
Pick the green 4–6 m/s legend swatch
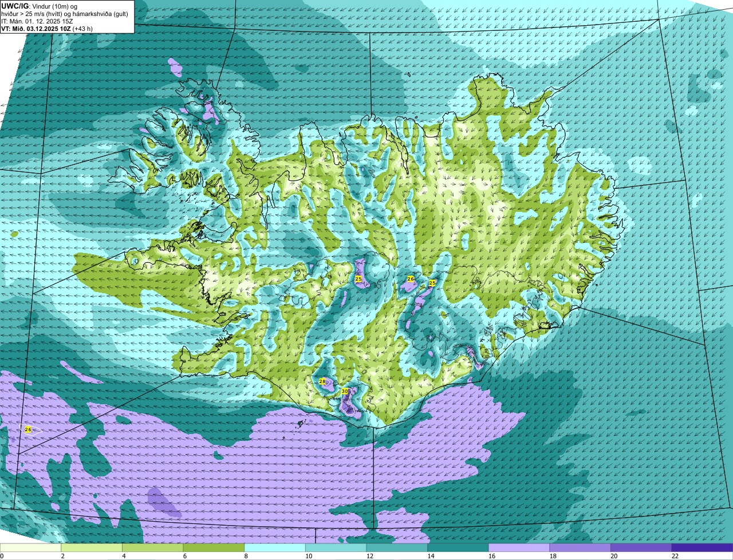pyautogui.click(x=153, y=547)
